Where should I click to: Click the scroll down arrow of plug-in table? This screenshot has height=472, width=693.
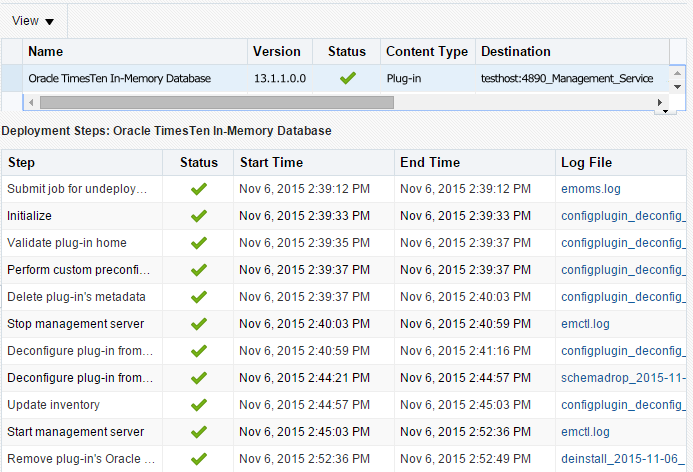point(678,87)
